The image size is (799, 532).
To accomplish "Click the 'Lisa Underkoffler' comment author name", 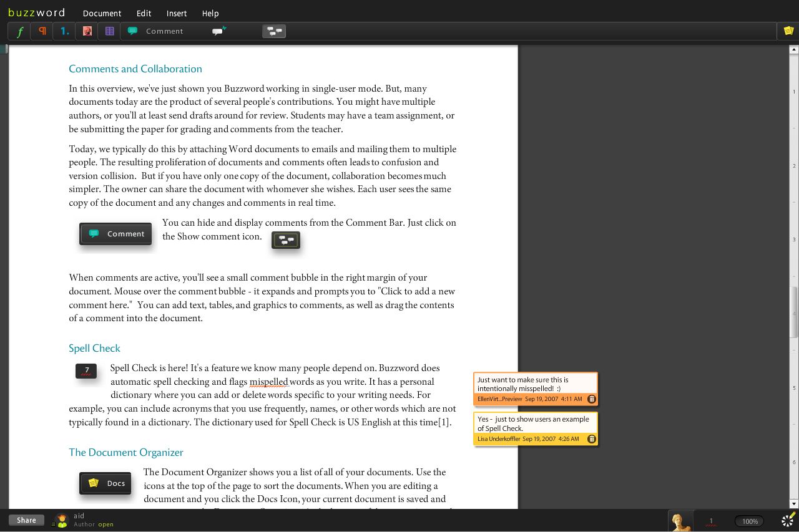I will 499,439.
